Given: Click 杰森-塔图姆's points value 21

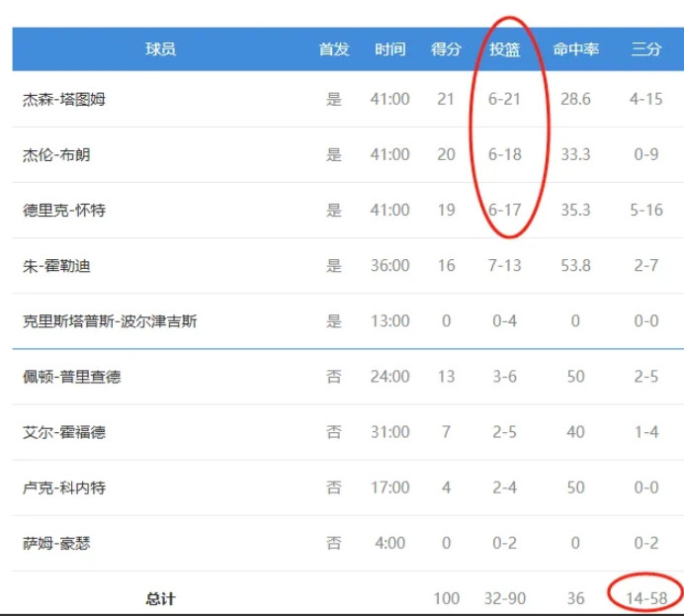Looking at the screenshot, I should pos(446,99).
